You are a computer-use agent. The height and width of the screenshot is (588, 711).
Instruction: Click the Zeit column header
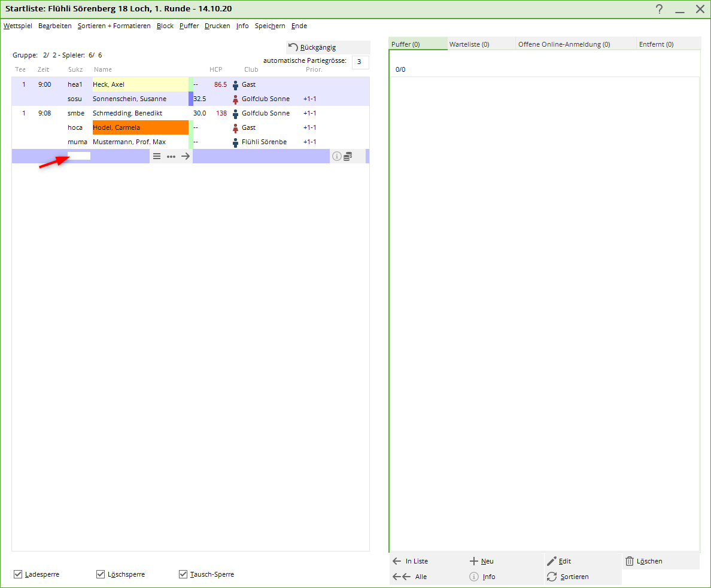[x=43, y=69]
